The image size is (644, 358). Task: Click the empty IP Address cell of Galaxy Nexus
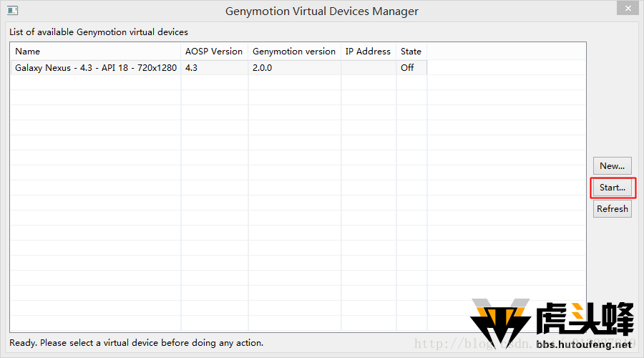[369, 68]
